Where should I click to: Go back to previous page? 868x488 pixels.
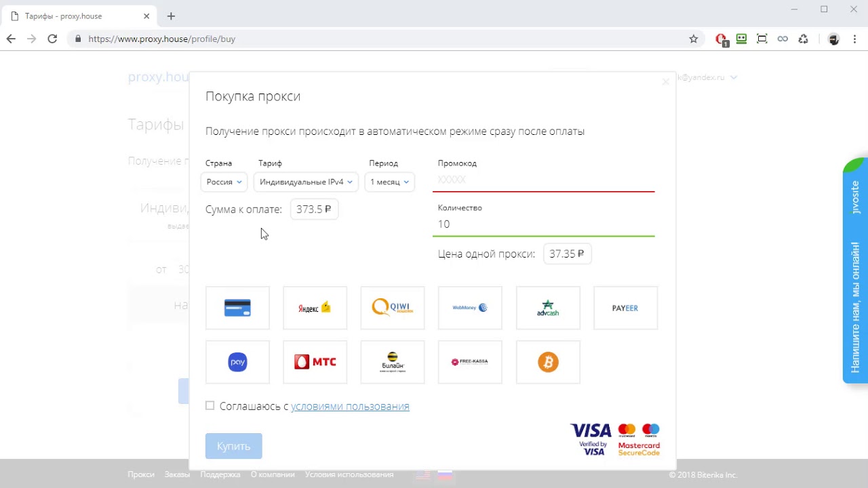[11, 39]
